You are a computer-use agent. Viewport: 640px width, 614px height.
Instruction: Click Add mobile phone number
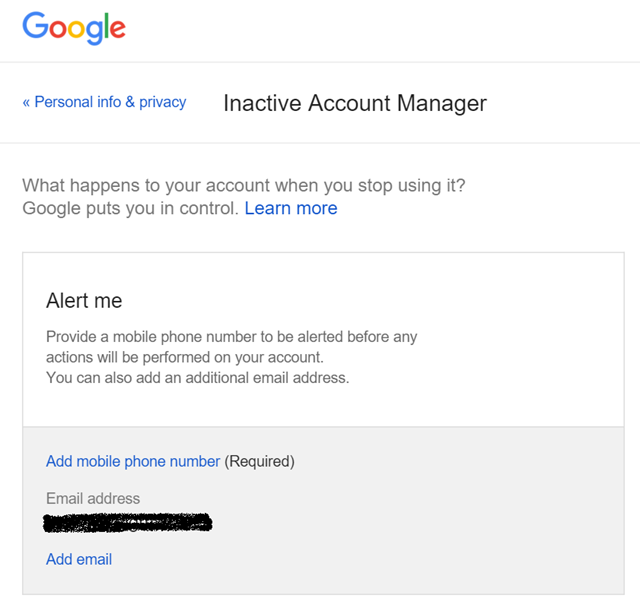(133, 461)
